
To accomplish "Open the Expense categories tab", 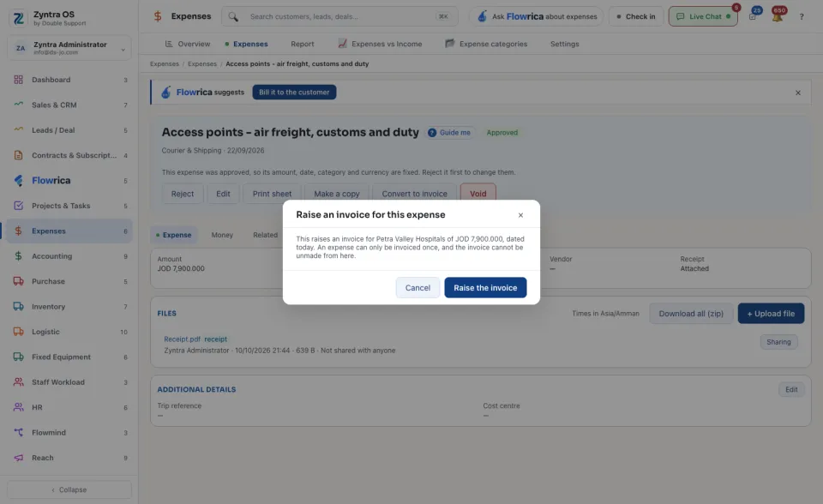I will tap(486, 44).
